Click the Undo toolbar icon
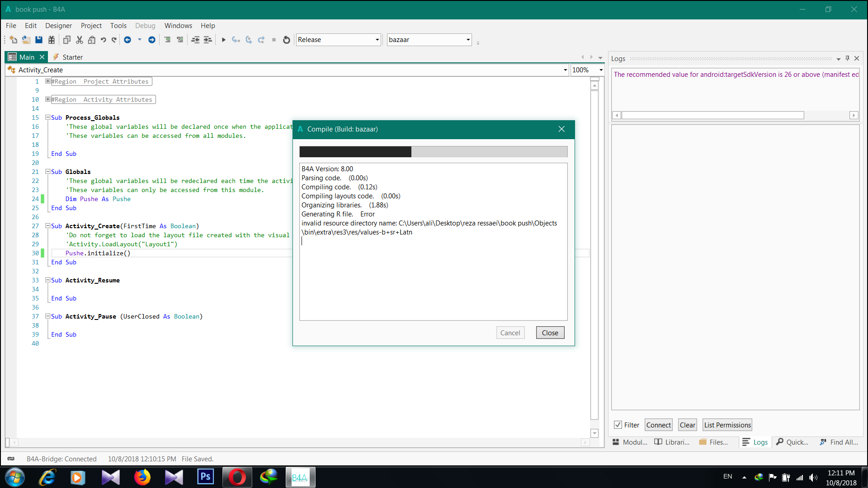 (x=103, y=40)
